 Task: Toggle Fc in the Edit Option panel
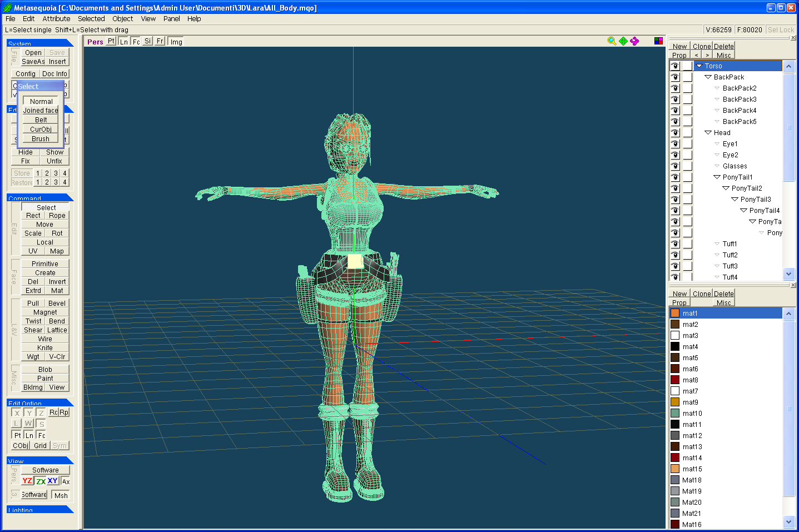(42, 435)
